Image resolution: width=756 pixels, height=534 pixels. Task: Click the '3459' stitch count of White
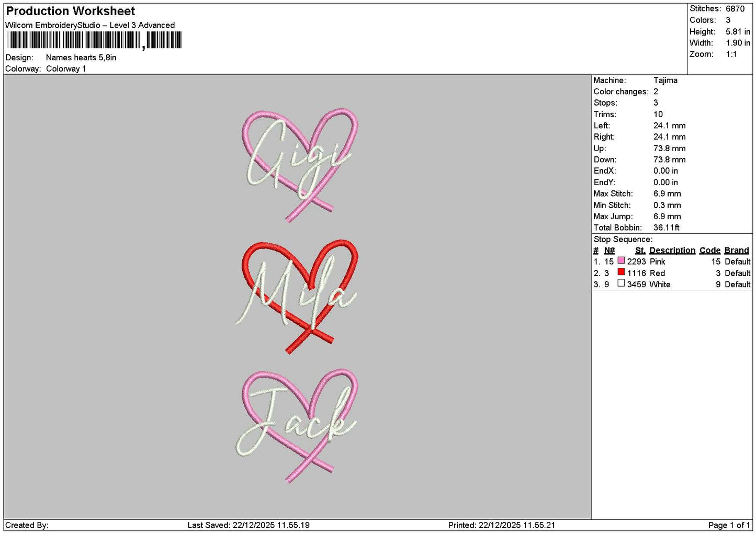coord(636,285)
